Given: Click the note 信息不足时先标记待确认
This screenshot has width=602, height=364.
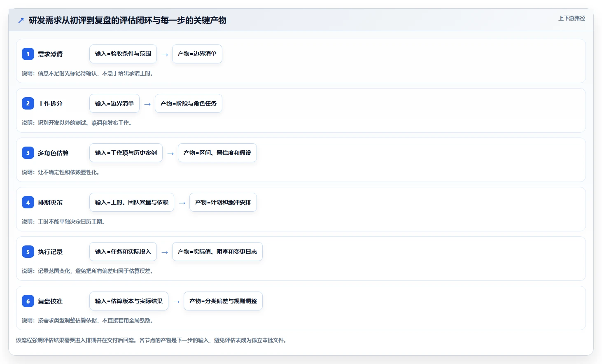Looking at the screenshot, I should tap(88, 73).
